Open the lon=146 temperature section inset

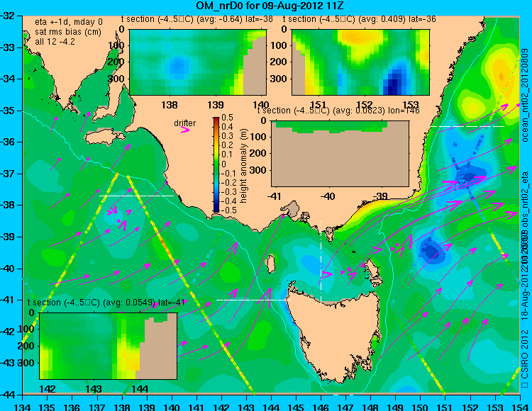340,154
